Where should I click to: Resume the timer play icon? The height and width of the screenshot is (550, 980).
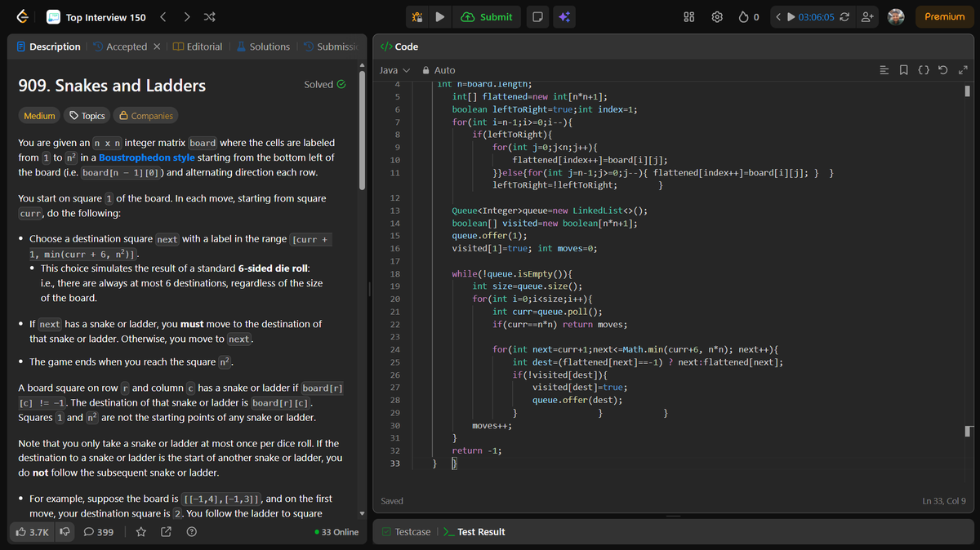pos(791,16)
